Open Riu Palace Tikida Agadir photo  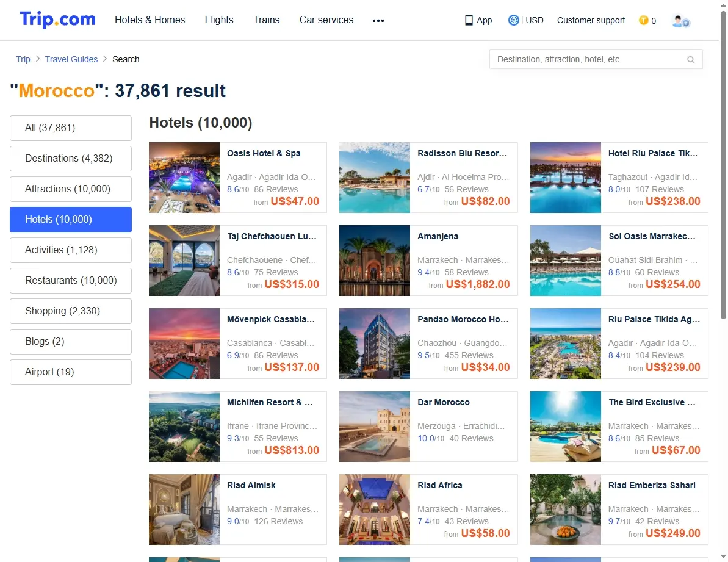(565, 344)
